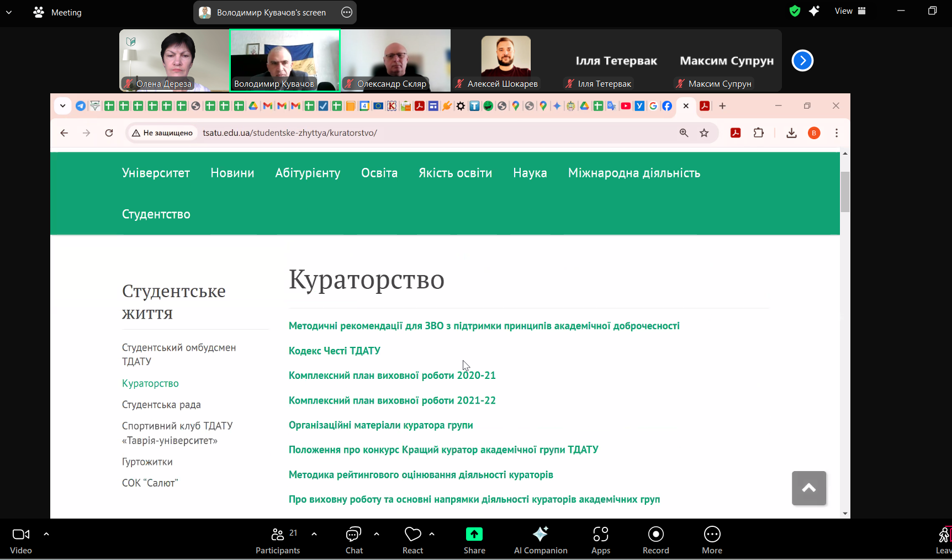
Task: Toggle the Video camera on
Action: pos(21,540)
